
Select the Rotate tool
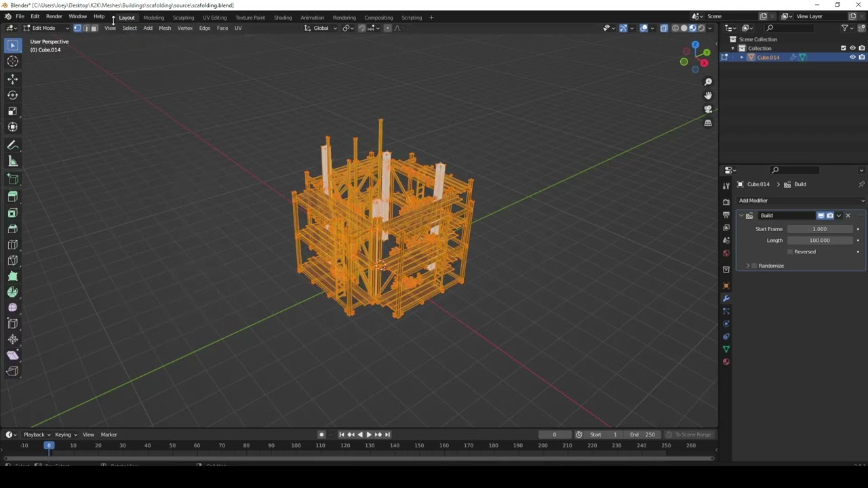[12, 95]
